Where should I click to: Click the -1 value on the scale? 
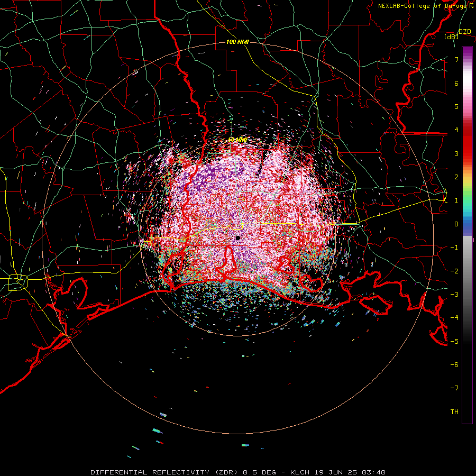tap(454, 247)
